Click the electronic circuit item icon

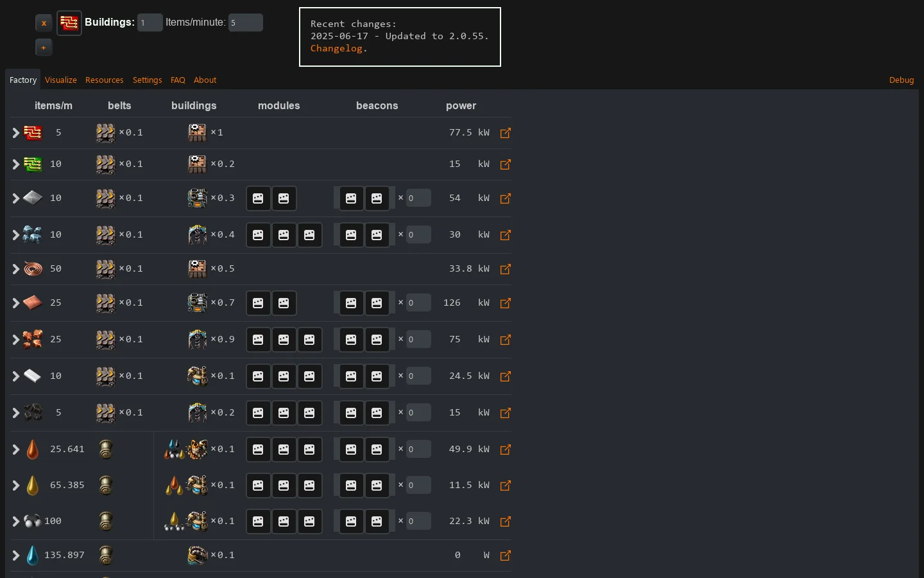pos(33,164)
